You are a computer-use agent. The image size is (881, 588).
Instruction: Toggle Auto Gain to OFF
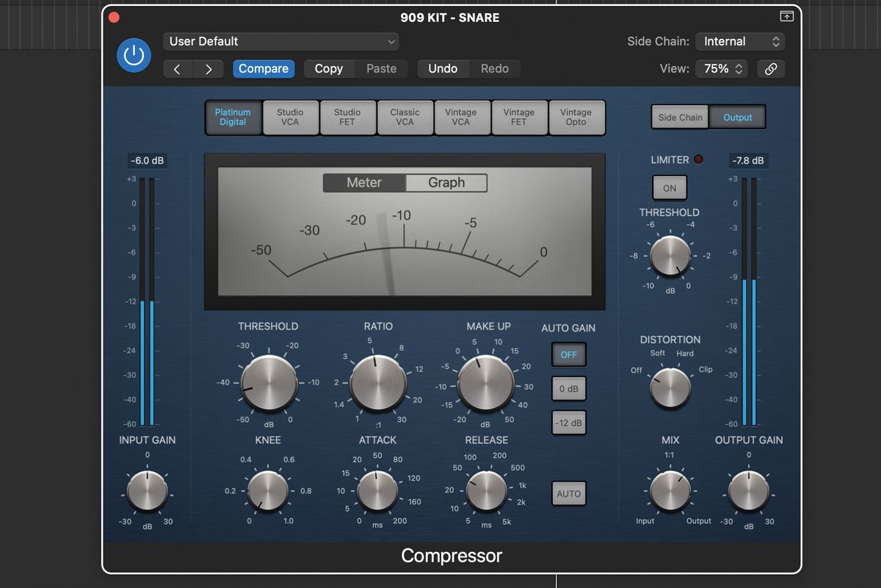[x=568, y=354]
